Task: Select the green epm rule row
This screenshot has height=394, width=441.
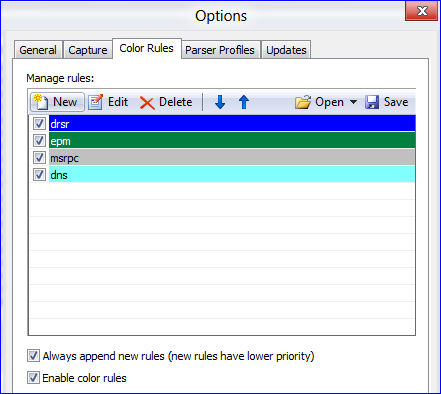Action: [232, 140]
